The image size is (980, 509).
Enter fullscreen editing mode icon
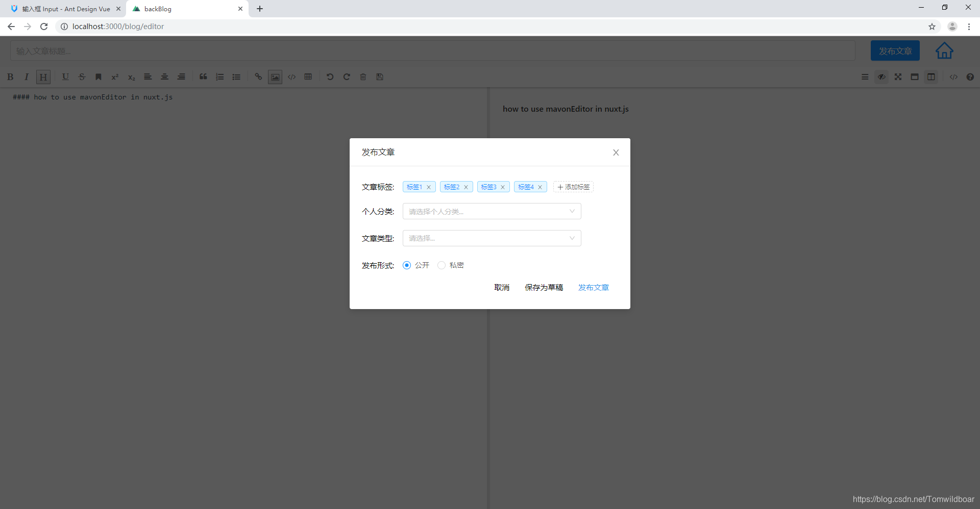coord(898,77)
